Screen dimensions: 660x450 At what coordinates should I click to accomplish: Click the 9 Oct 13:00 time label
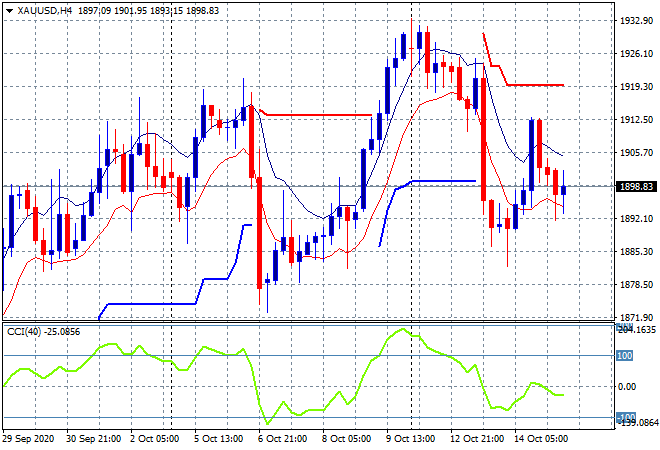(410, 439)
